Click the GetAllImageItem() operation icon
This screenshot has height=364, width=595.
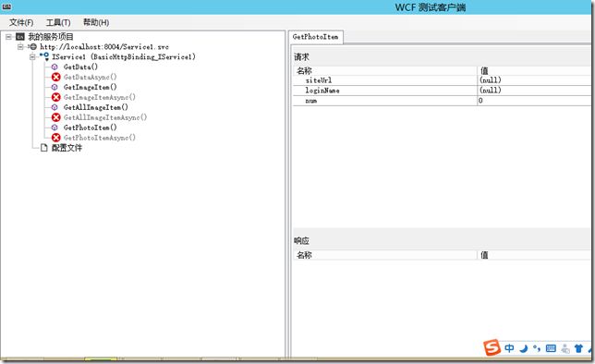[x=55, y=107]
